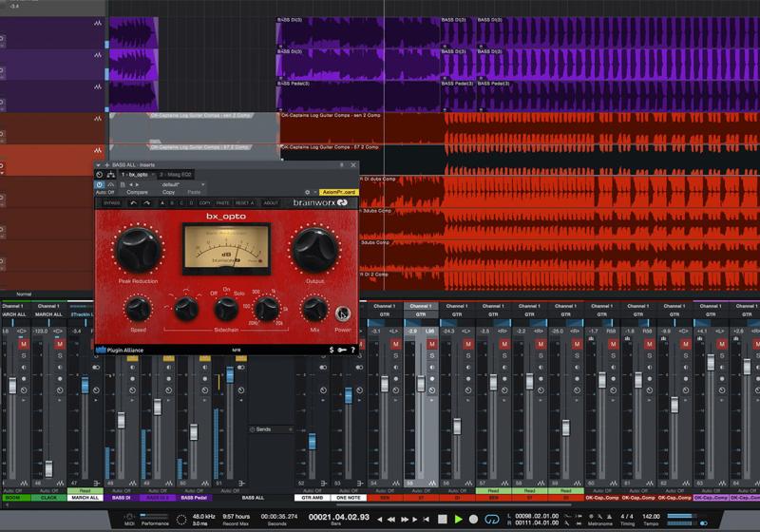Click Compare in the plugin header
Viewport: 760px width, 532px height.
click(137, 192)
